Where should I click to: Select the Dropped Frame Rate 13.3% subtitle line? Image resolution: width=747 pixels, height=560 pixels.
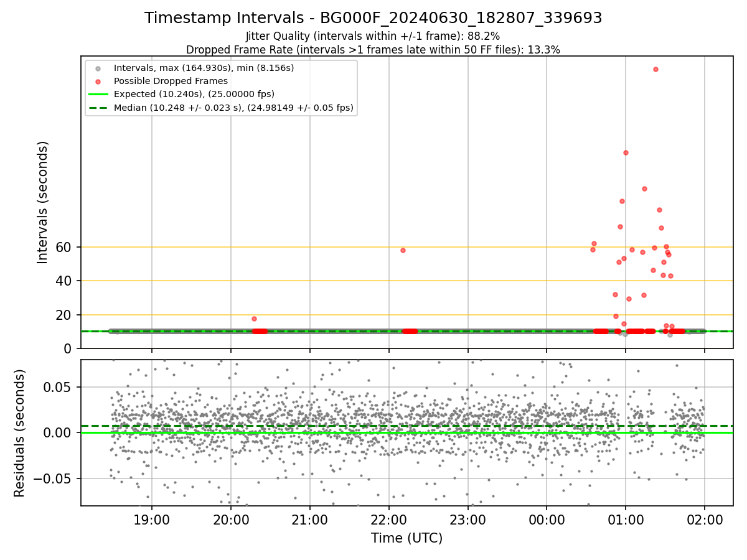coord(373,50)
